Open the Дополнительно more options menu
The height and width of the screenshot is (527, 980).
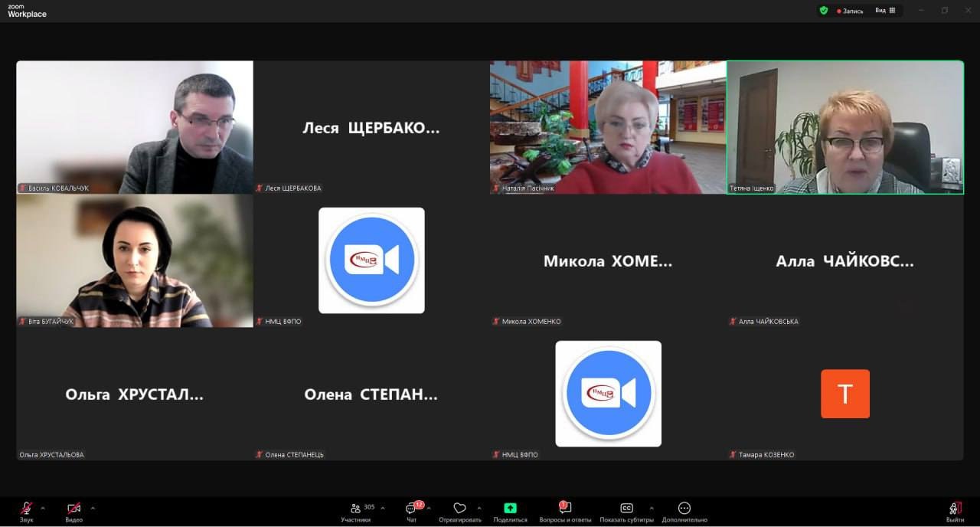684,512
